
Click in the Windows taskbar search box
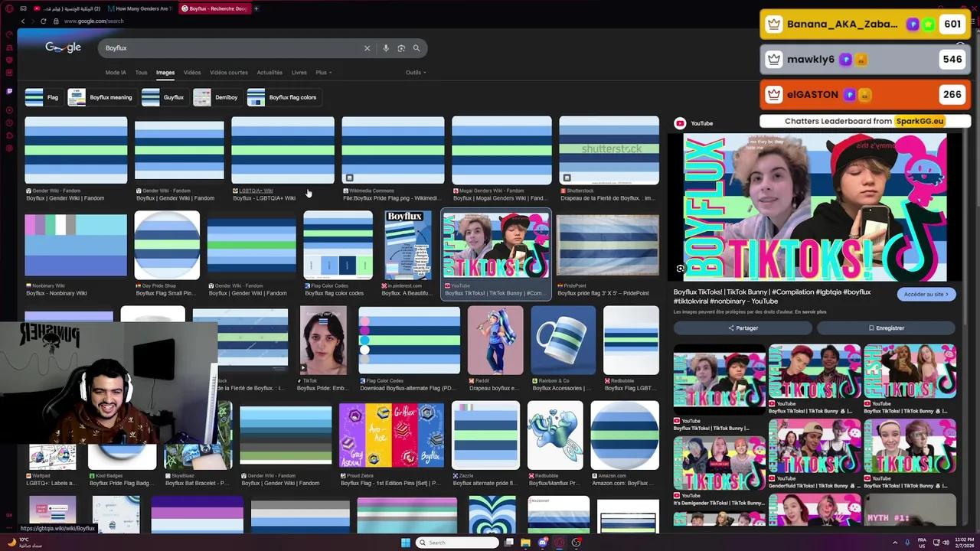(x=457, y=543)
